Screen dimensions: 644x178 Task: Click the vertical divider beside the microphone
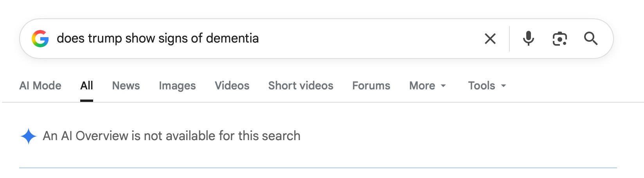point(509,39)
